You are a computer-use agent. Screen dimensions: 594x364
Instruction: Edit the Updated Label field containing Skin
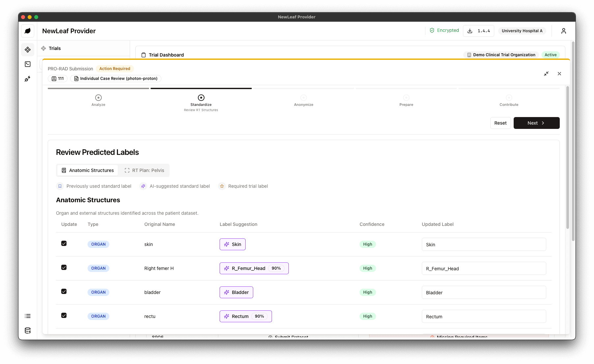point(484,244)
